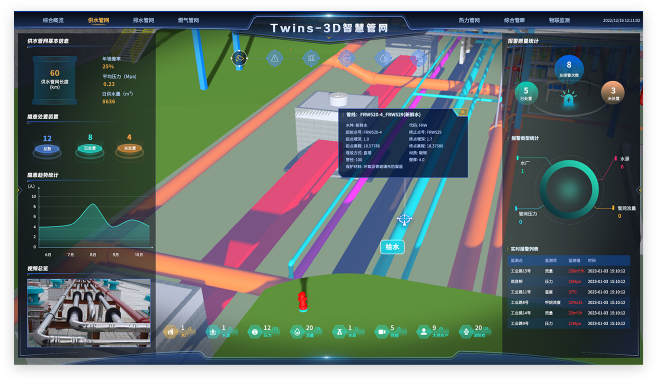The image size is (659, 383).
Task: Click the 给水 label in the 3D scene
Action: [393, 247]
